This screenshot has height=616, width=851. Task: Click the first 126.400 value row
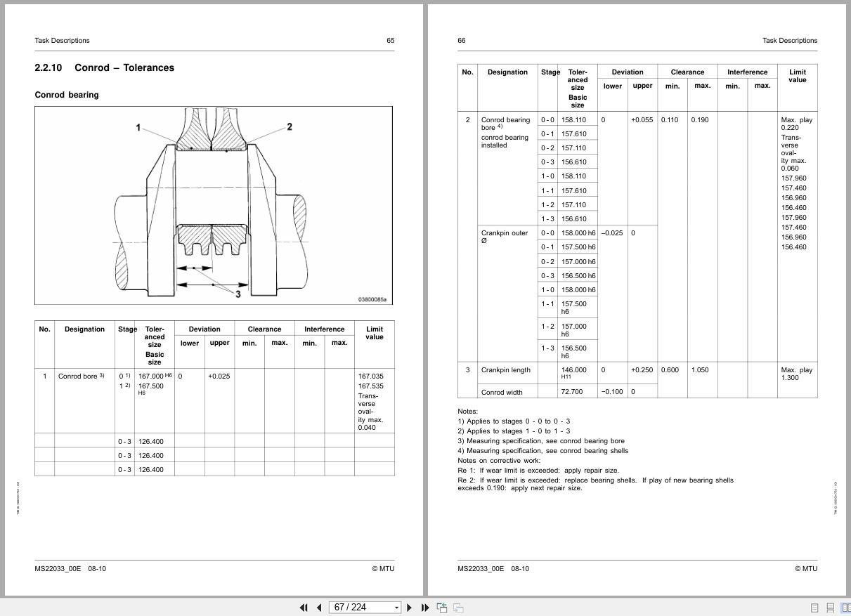214,441
